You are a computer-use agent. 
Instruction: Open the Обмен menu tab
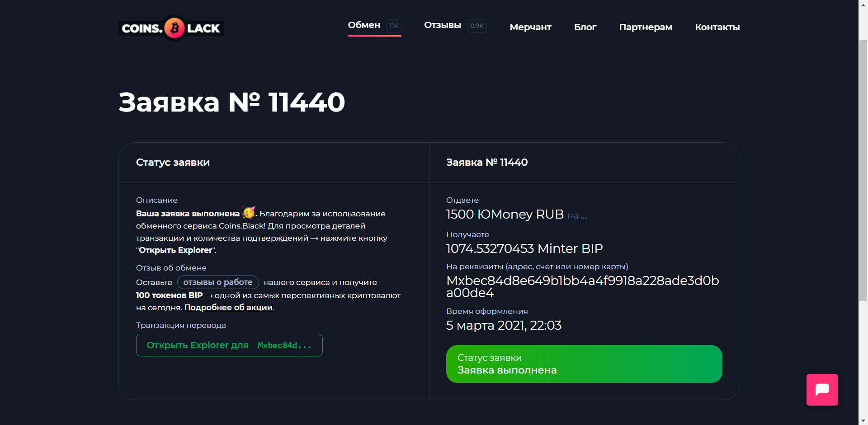(364, 25)
